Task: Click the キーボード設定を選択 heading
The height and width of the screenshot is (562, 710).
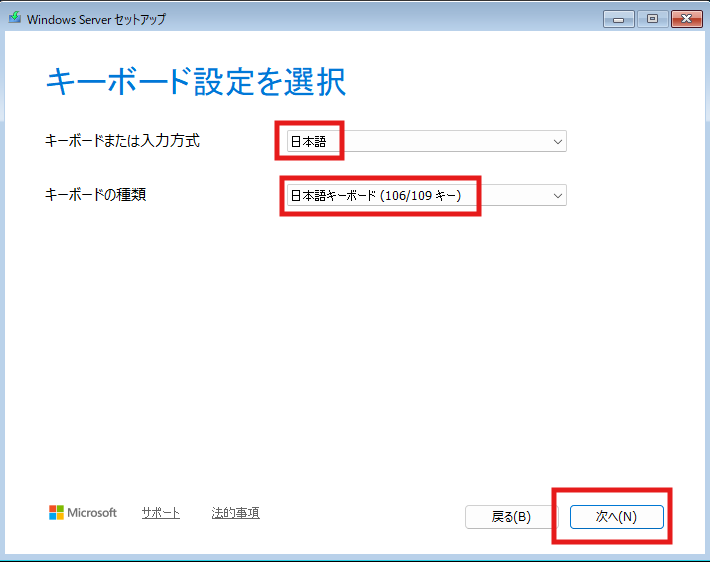Action: [x=196, y=82]
